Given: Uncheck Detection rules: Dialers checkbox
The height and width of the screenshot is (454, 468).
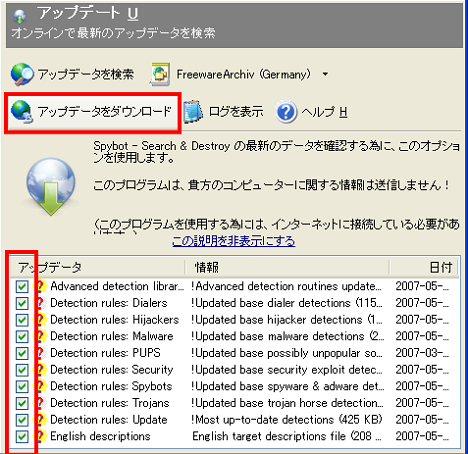Looking at the screenshot, I should pyautogui.click(x=22, y=303).
